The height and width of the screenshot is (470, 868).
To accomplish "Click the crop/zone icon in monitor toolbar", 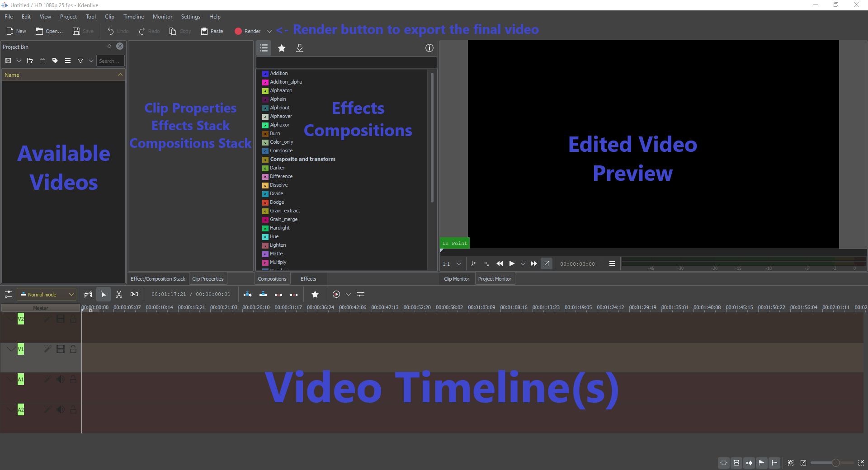I will click(x=547, y=263).
